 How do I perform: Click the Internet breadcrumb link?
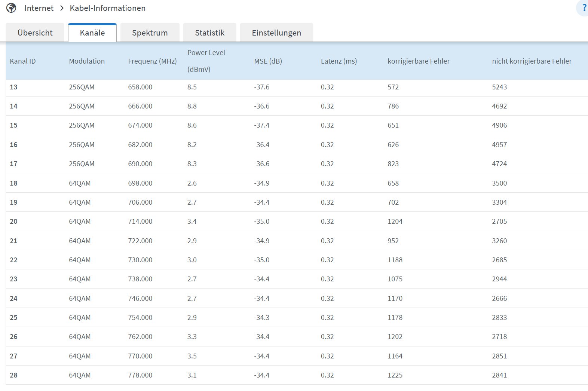[39, 8]
